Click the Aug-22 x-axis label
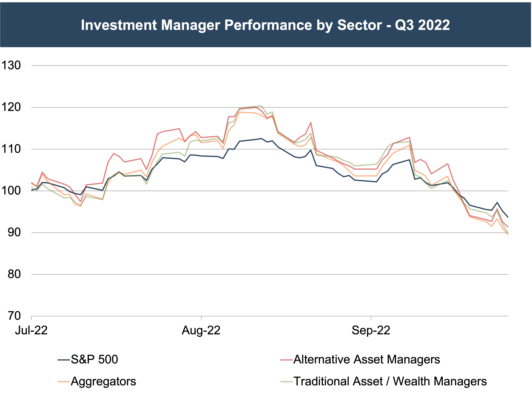Screen dimensions: 532x396 click(201, 330)
